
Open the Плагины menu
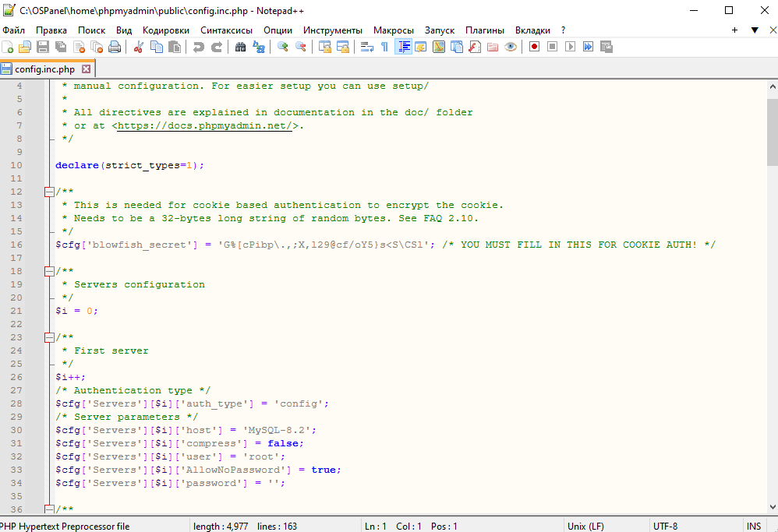pos(485,30)
